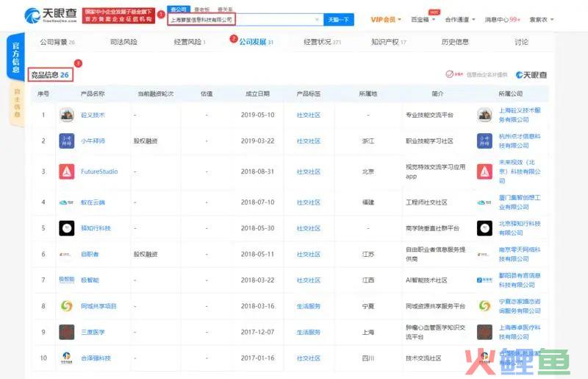The width and height of the screenshot is (588, 379).
Task: Open the 同城共享项目 product link
Action: (98, 306)
